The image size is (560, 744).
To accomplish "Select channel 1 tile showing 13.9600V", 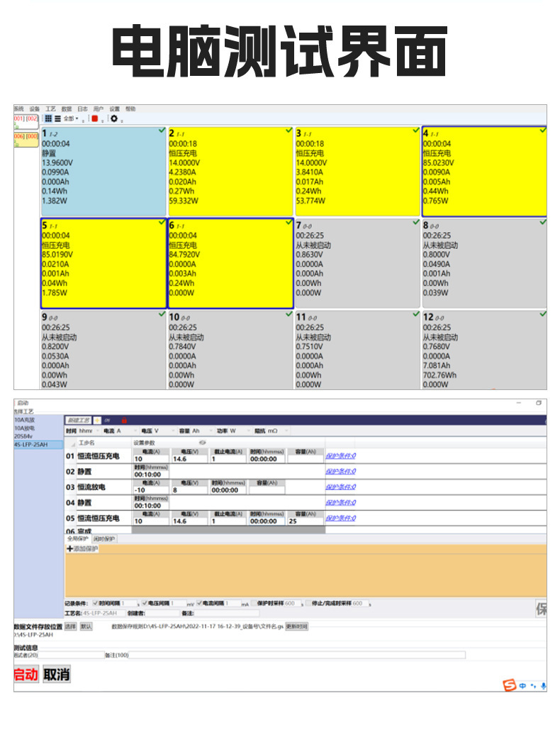I will (x=103, y=172).
